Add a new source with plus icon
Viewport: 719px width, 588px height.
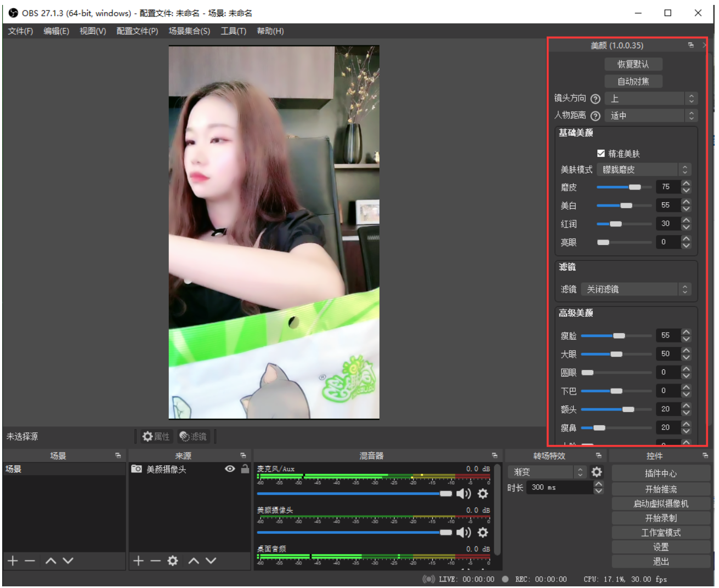coord(138,561)
